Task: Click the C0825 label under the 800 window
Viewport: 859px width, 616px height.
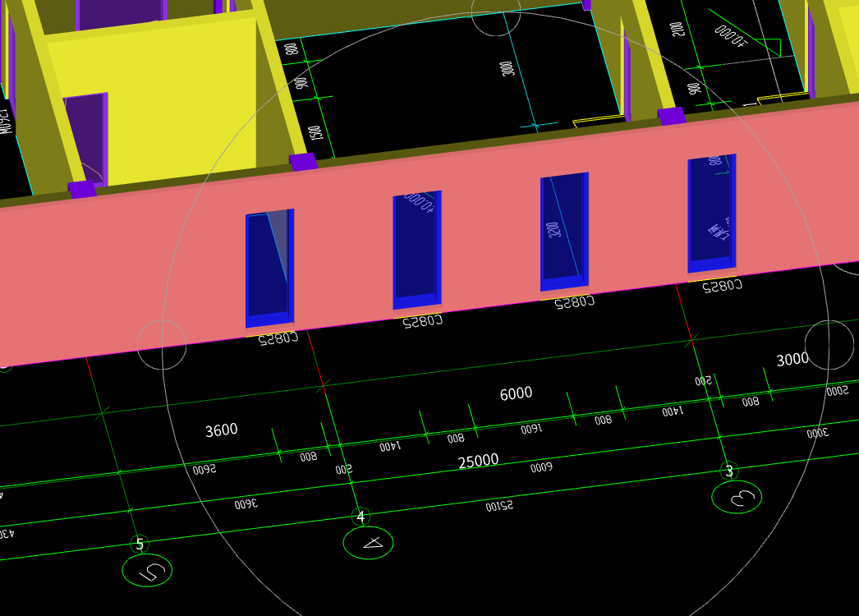Action: coord(722,285)
